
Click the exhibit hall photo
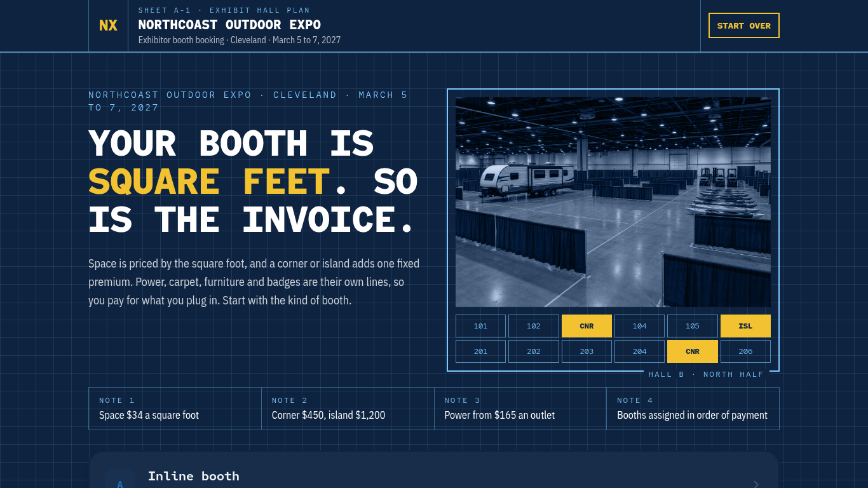(613, 202)
